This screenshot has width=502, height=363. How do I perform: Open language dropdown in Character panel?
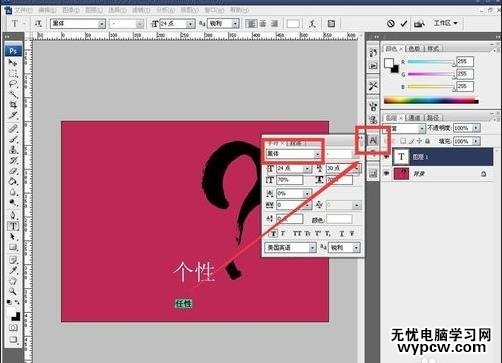(312, 248)
